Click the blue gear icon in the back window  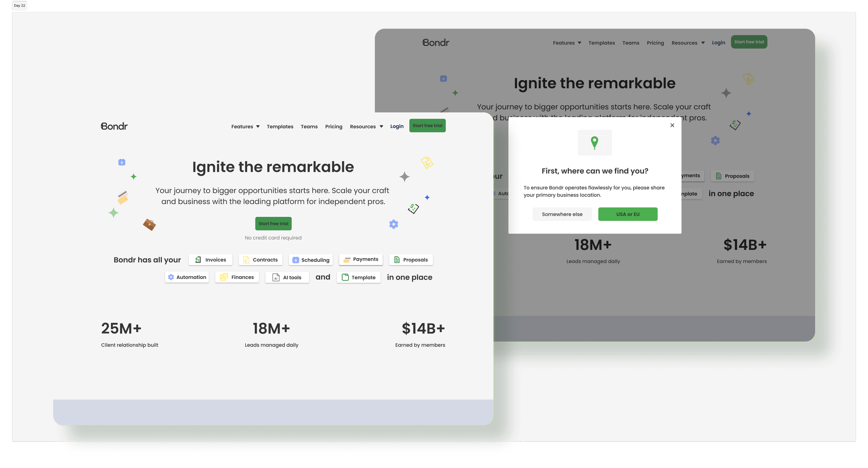[x=715, y=141]
